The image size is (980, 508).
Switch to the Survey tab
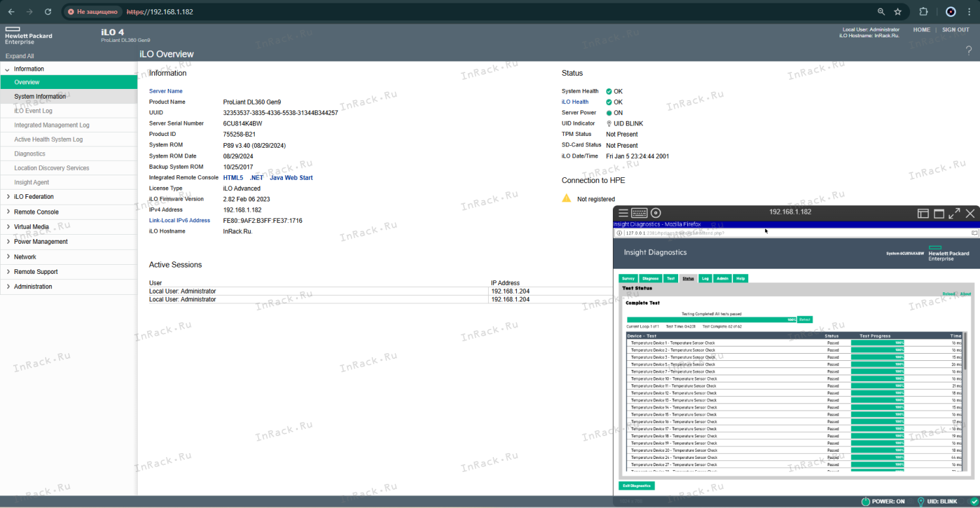click(x=628, y=279)
